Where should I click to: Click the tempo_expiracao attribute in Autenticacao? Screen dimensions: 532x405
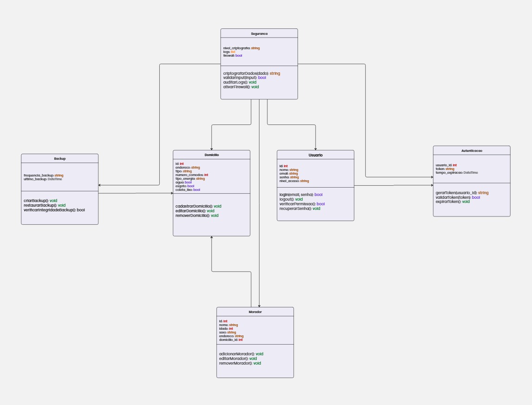click(456, 172)
